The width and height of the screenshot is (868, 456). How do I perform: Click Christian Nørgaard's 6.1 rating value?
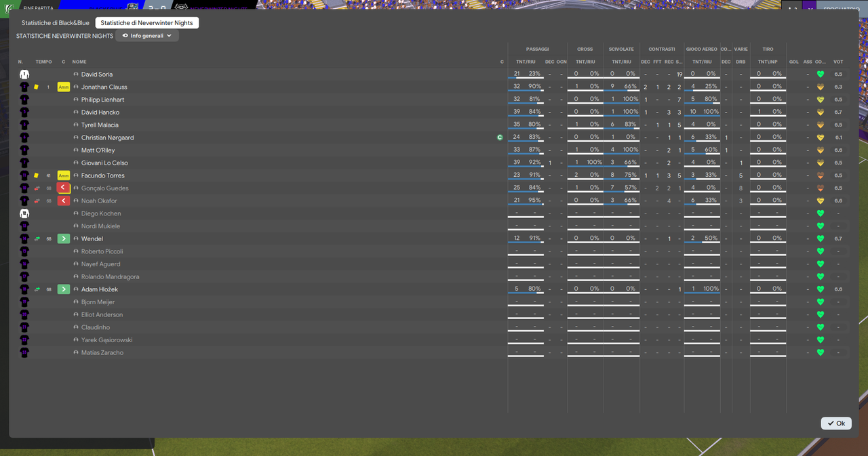[838, 138]
